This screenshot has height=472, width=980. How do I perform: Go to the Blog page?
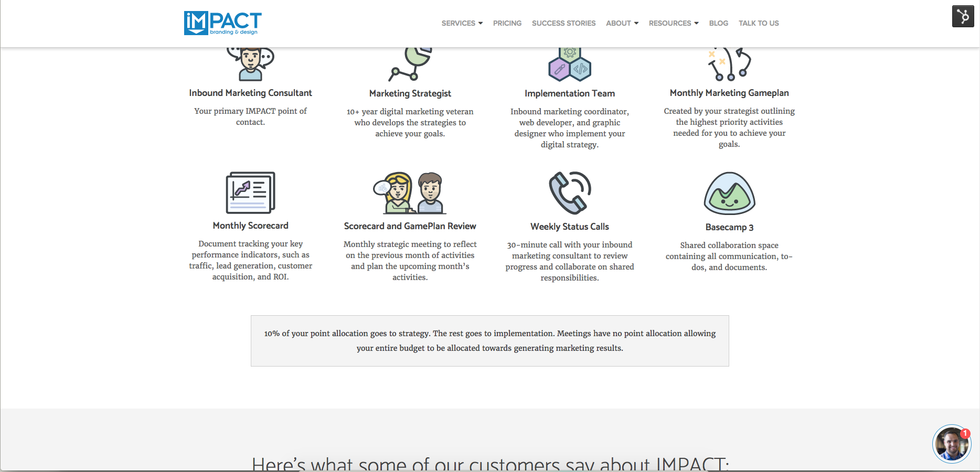click(x=718, y=23)
